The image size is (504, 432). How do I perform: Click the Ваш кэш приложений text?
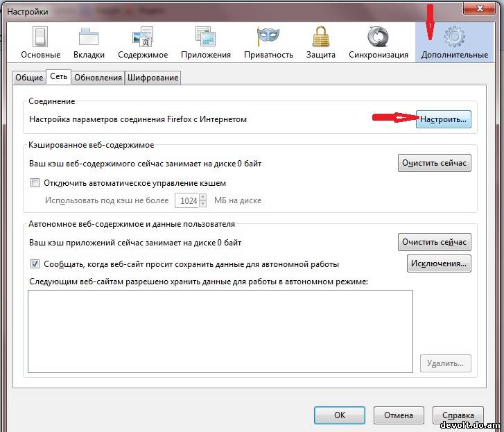pyautogui.click(x=135, y=243)
